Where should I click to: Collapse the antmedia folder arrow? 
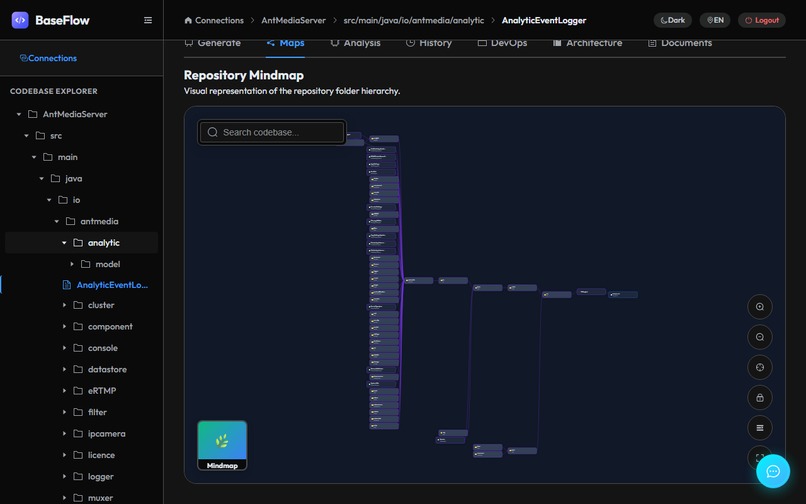(57, 221)
